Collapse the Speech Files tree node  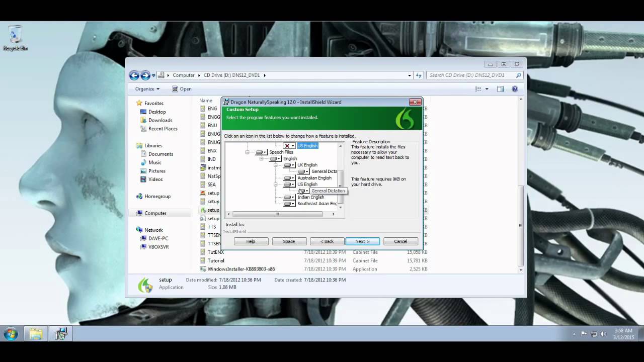click(x=247, y=152)
